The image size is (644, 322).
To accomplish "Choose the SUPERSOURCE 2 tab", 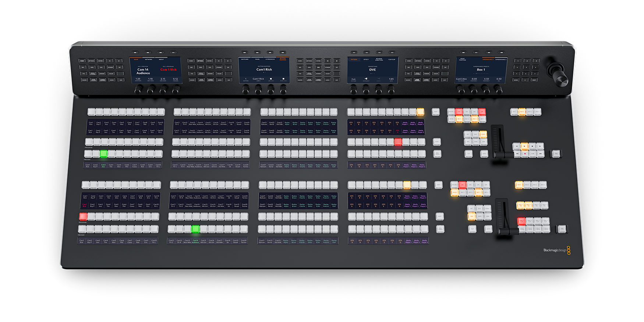I will (x=501, y=59).
